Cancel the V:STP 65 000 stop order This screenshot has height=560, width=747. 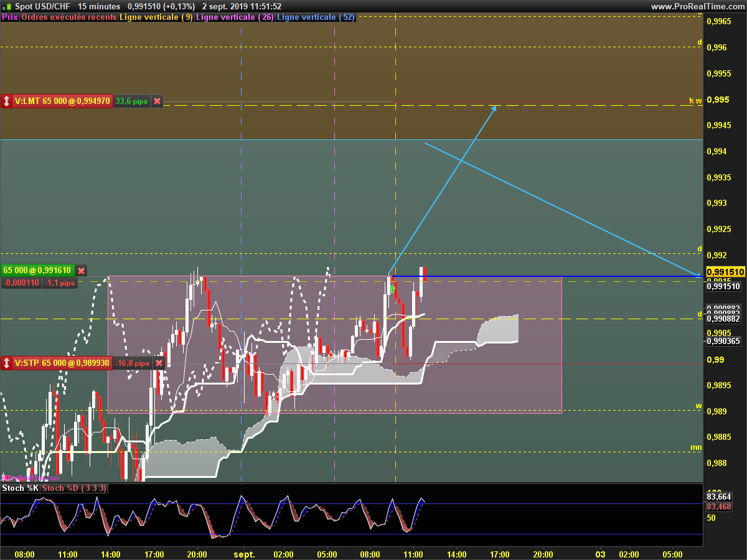(159, 363)
